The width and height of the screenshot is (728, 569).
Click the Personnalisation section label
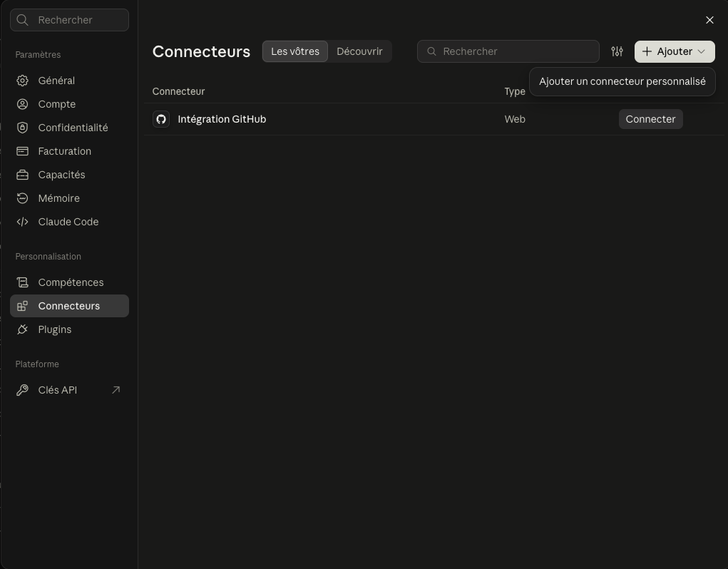coord(48,257)
